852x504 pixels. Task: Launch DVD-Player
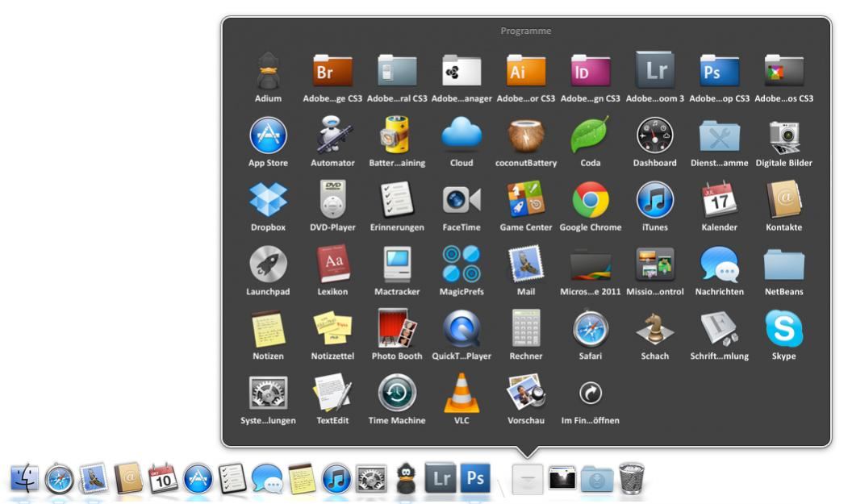(x=332, y=200)
